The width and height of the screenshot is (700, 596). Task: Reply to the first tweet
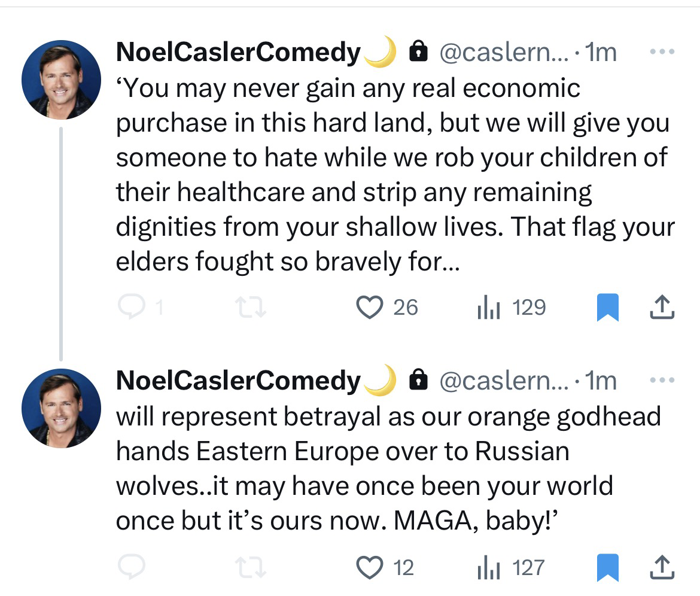(x=129, y=308)
